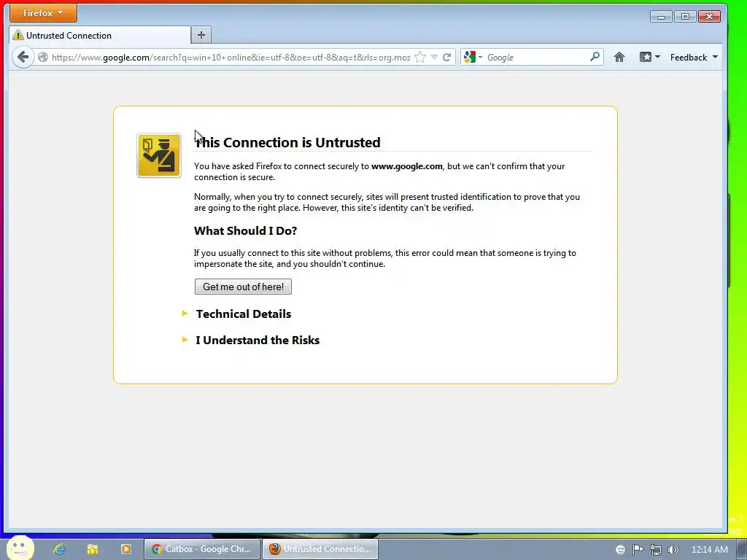Open Action Center flag icon
Screen dimensions: 747x560
638,550
